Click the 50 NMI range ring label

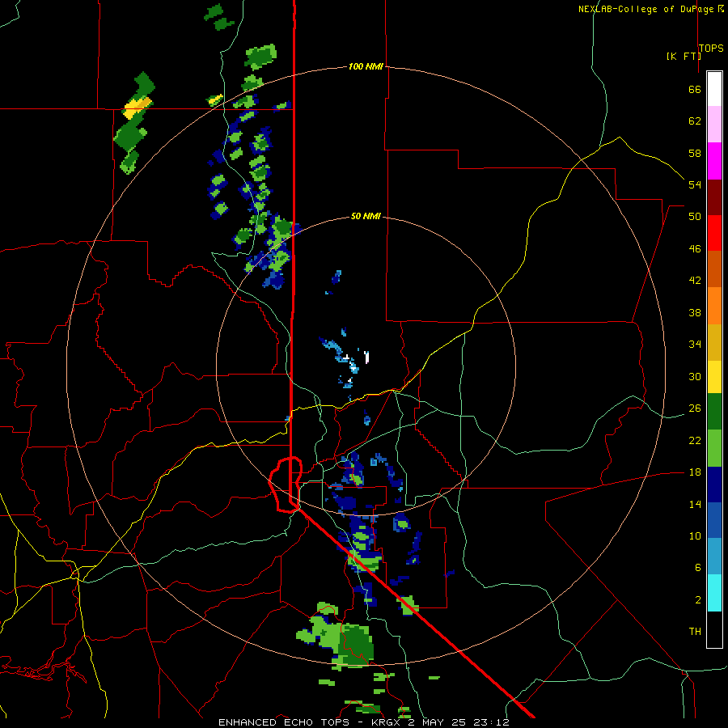click(x=366, y=216)
